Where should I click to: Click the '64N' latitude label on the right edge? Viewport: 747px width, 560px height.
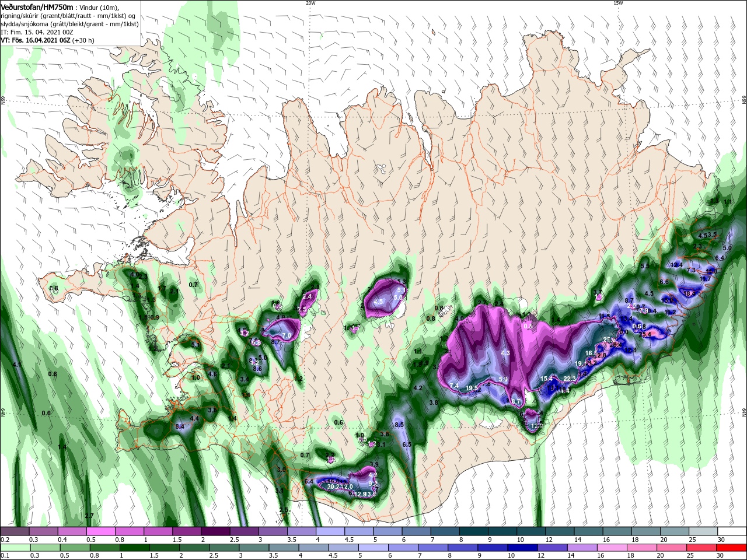(744, 414)
